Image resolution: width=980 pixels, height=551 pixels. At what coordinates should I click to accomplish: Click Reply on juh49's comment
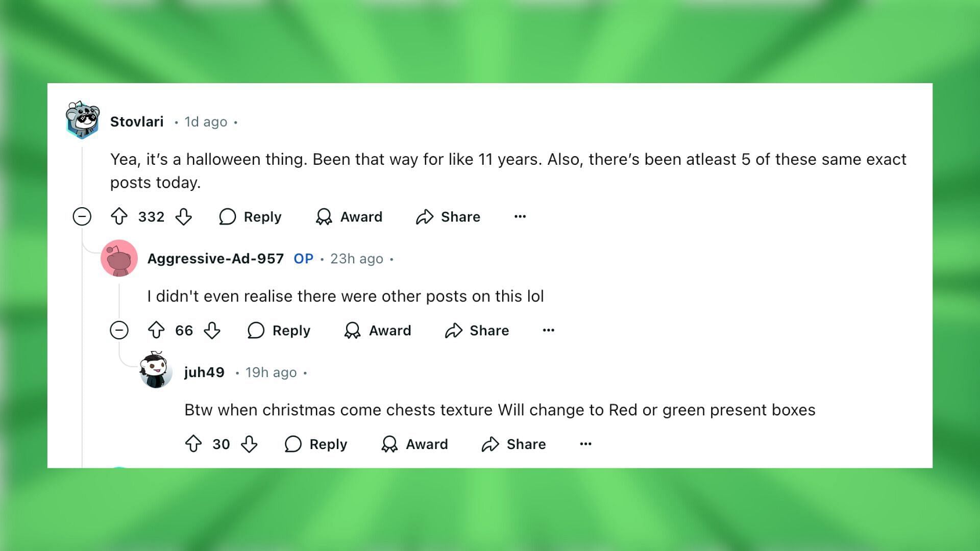tap(315, 444)
